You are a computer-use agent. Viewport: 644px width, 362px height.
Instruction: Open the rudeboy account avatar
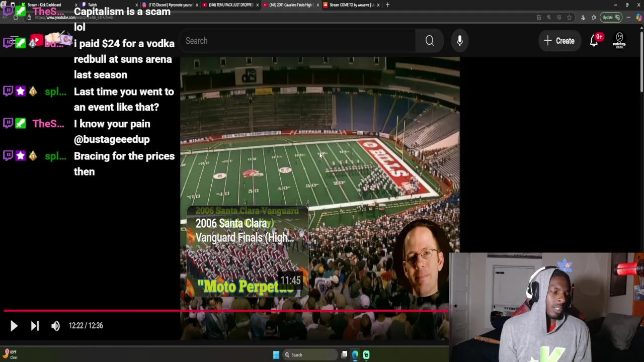tap(619, 41)
